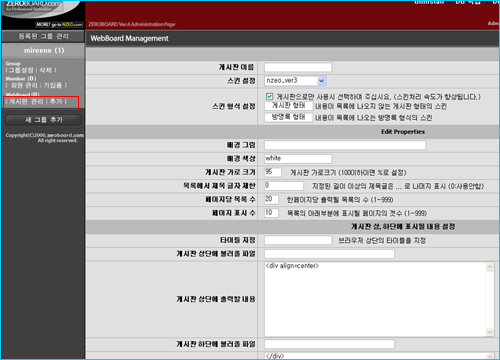Image resolution: width=500 pixels, height=360 pixels.
Task: Open 회원 관리 under Member
Action: [x=24, y=86]
